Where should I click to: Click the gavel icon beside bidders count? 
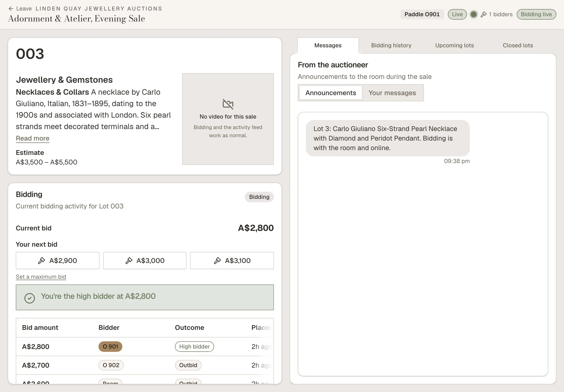tap(483, 15)
